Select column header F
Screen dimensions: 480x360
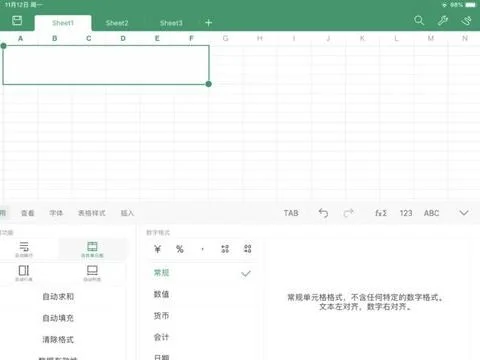tap(191, 38)
